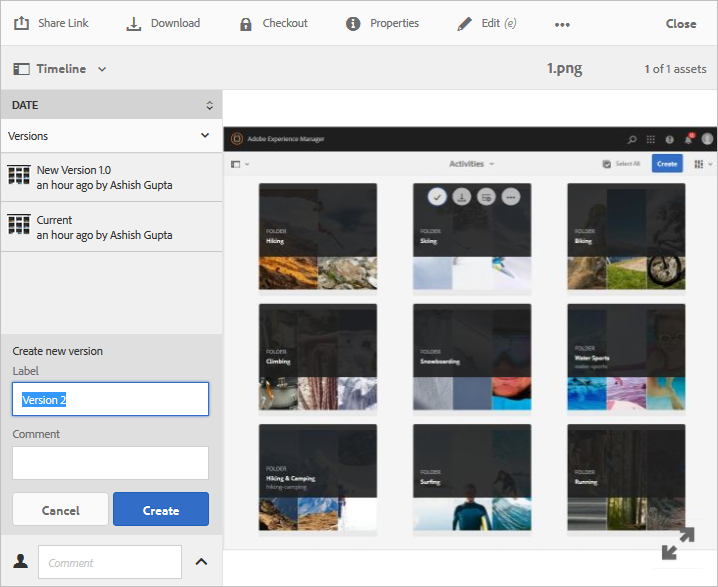Open asset Properties info icon
Image resolution: width=718 pixels, height=587 pixels.
point(353,24)
